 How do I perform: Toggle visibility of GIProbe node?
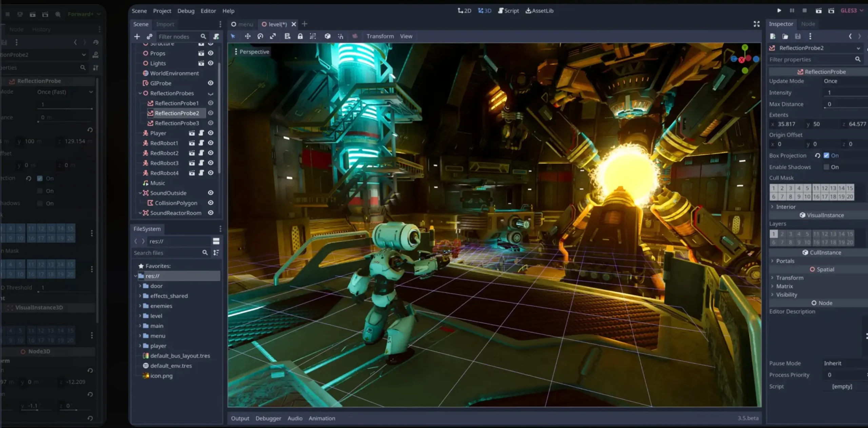211,83
